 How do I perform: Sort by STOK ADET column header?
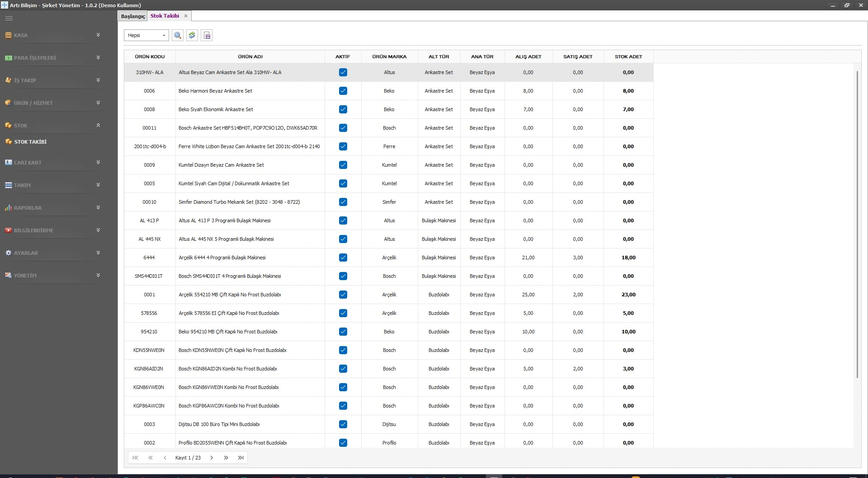pyautogui.click(x=628, y=56)
